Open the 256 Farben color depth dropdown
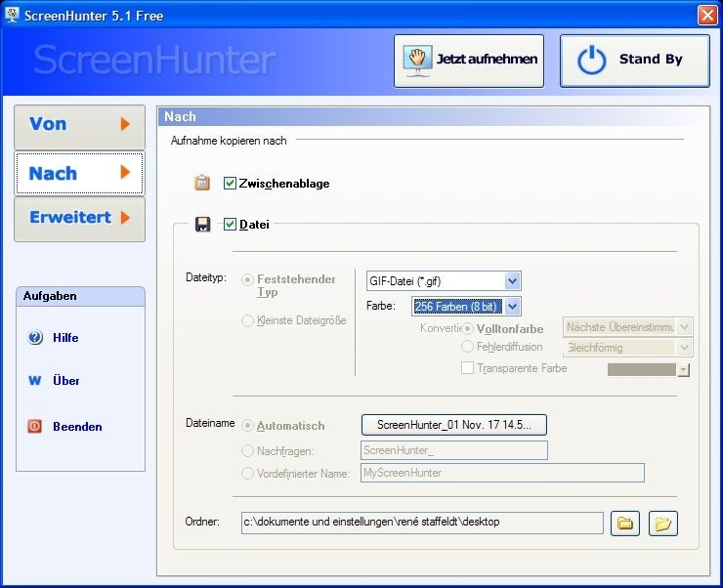723x588 pixels. 512,306
